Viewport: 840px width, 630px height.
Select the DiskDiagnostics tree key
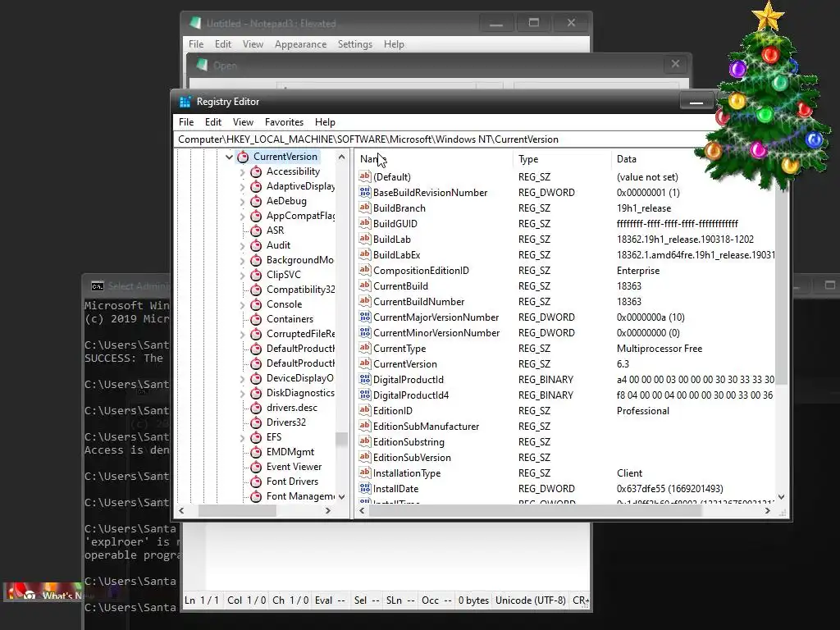pos(300,393)
